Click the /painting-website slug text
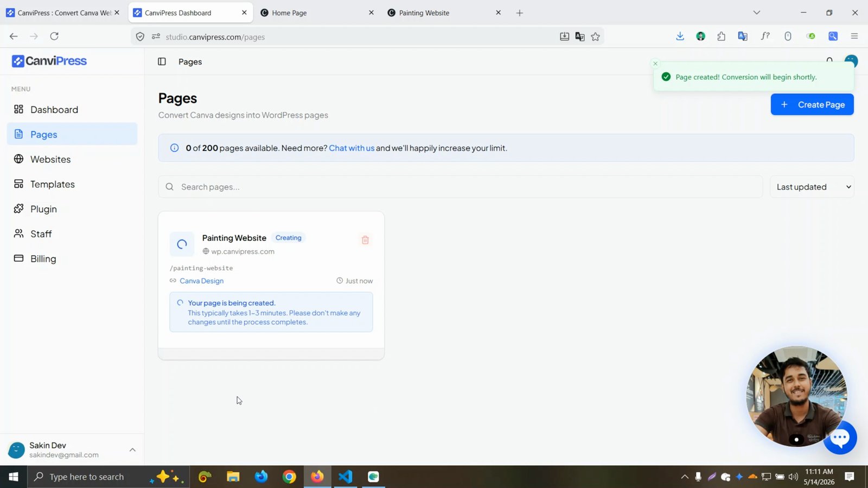This screenshot has width=868, height=488. click(x=201, y=268)
